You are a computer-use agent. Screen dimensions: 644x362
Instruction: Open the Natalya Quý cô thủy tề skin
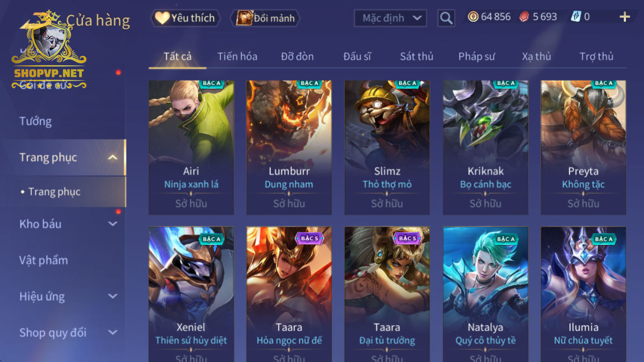pos(485,294)
